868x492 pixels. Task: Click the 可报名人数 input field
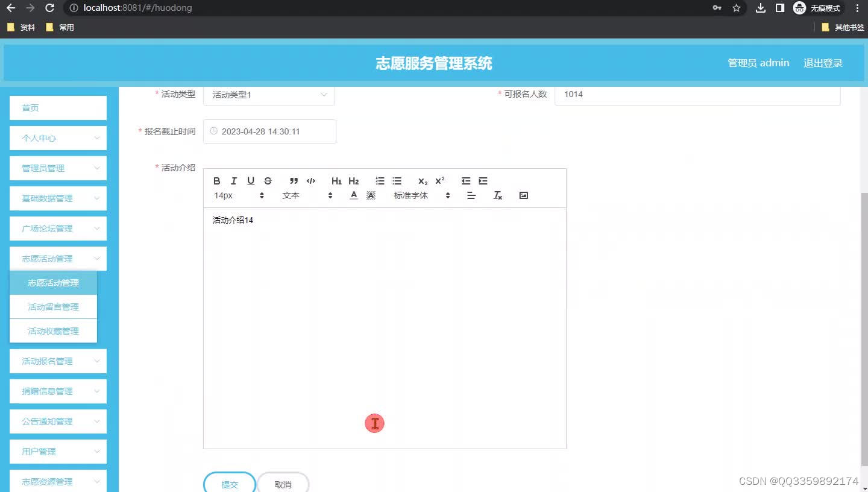pos(697,95)
